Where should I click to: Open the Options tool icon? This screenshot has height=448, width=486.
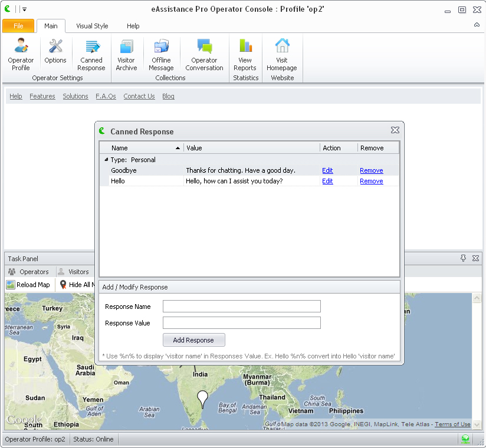pyautogui.click(x=55, y=51)
